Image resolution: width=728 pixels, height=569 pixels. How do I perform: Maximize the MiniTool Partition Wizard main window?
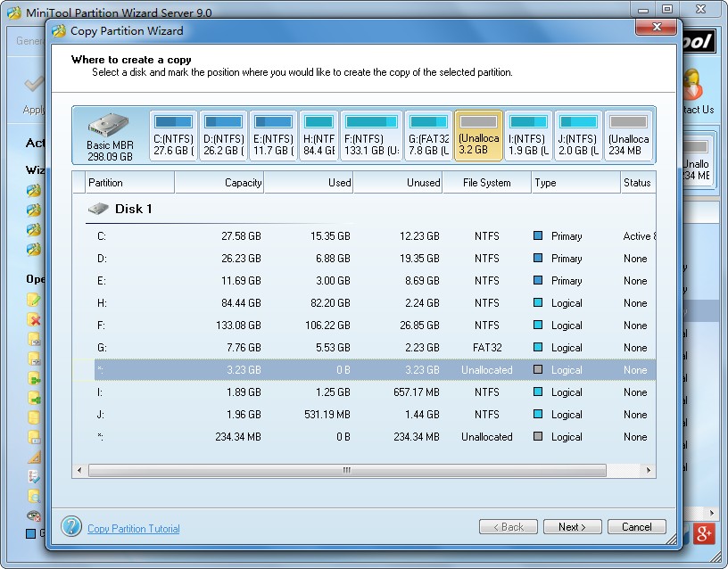(667, 9)
